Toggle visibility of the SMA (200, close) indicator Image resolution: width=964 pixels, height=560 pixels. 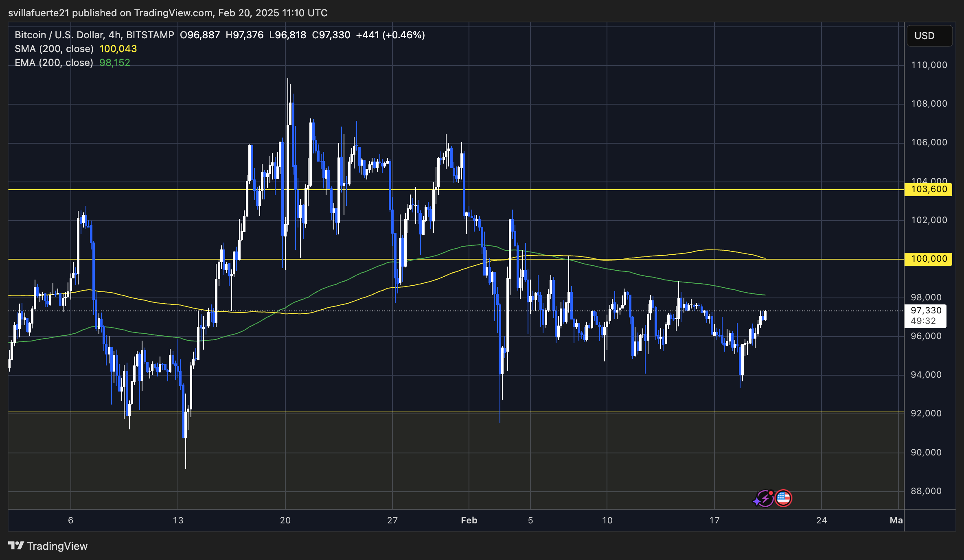[53, 48]
